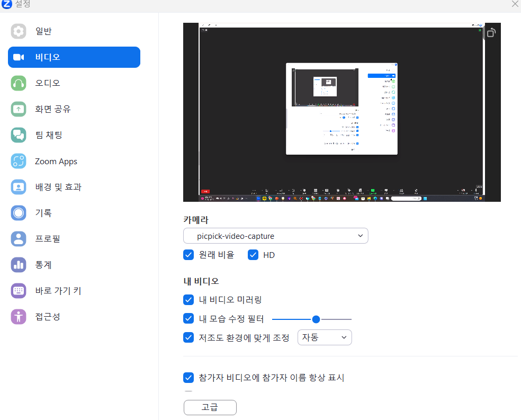Click the 내 모습 수정 필터 slider handle
The height and width of the screenshot is (420, 521).
tap(316, 319)
